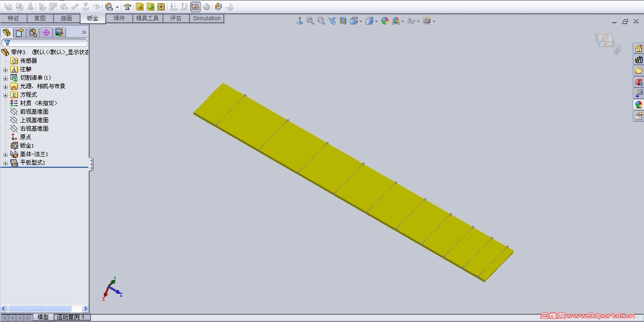This screenshot has width=644, height=322.
Task: Select the 原点 origin item
Action: tap(25, 137)
